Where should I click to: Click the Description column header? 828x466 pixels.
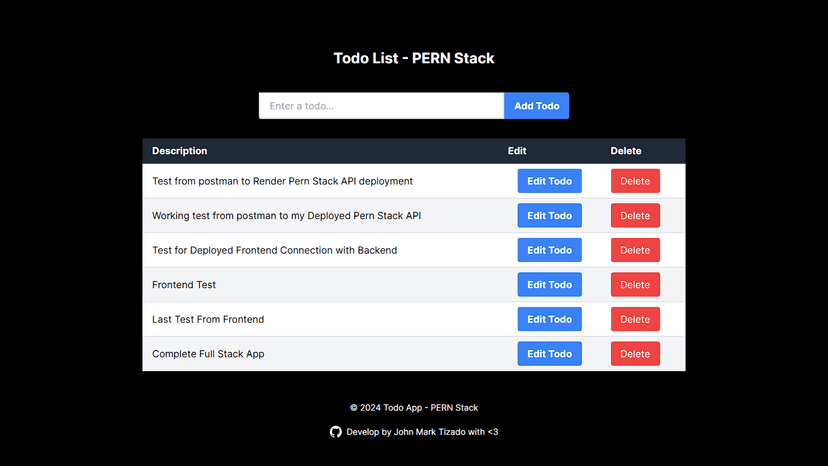click(180, 151)
